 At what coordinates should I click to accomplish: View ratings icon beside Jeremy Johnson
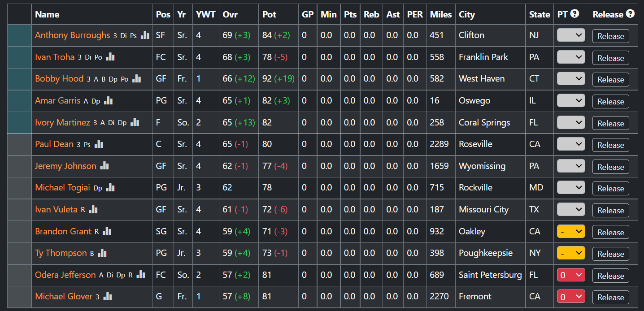click(x=104, y=166)
